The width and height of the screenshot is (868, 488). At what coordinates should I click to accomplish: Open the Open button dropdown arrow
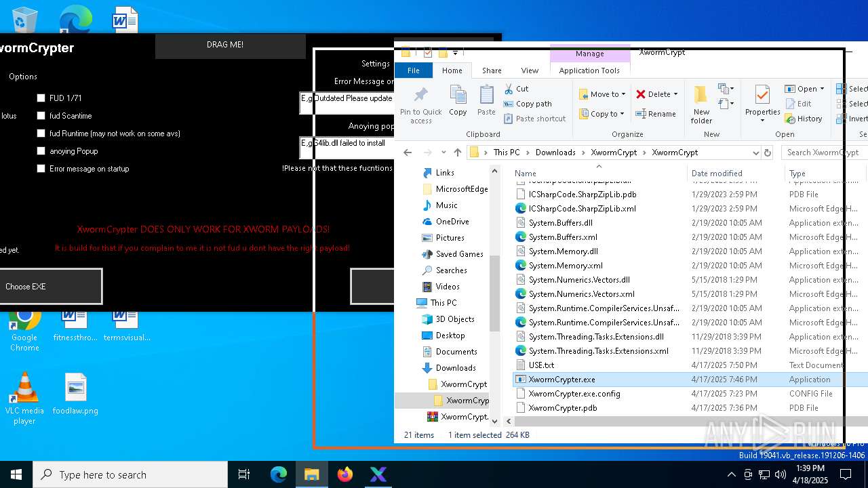tap(822, 89)
